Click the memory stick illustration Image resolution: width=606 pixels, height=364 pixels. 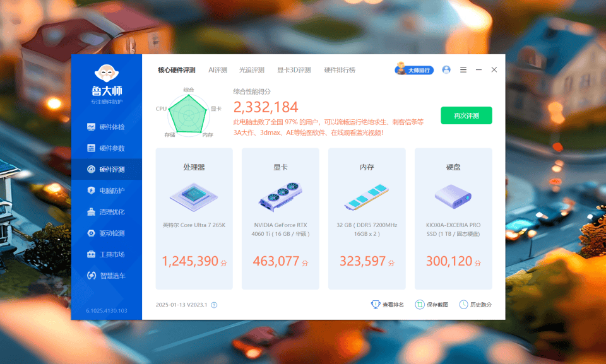tap(367, 197)
